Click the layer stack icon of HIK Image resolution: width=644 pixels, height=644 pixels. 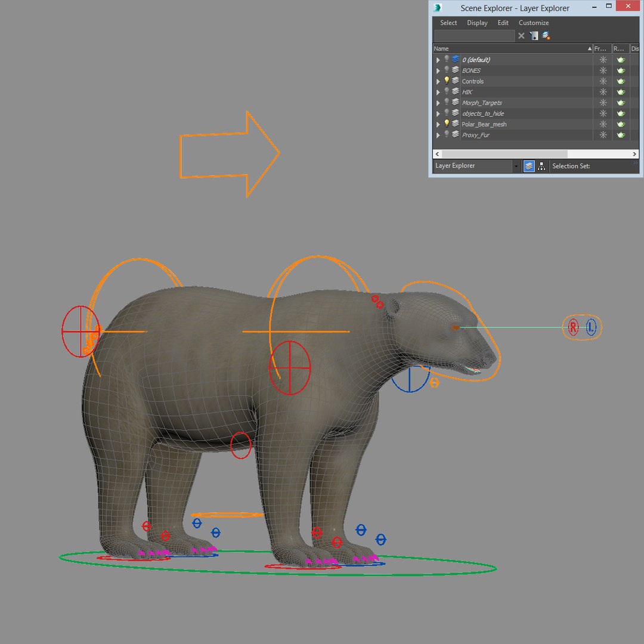pos(455,91)
